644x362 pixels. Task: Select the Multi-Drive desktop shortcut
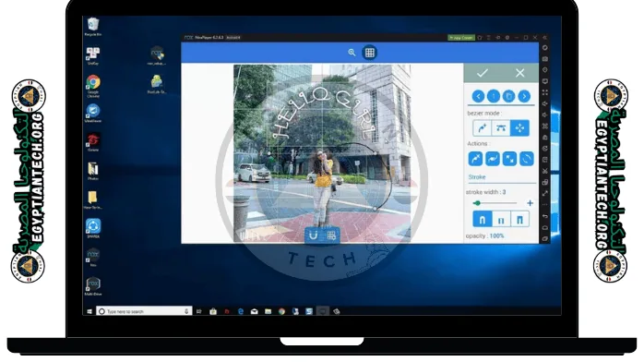pyautogui.click(x=93, y=286)
